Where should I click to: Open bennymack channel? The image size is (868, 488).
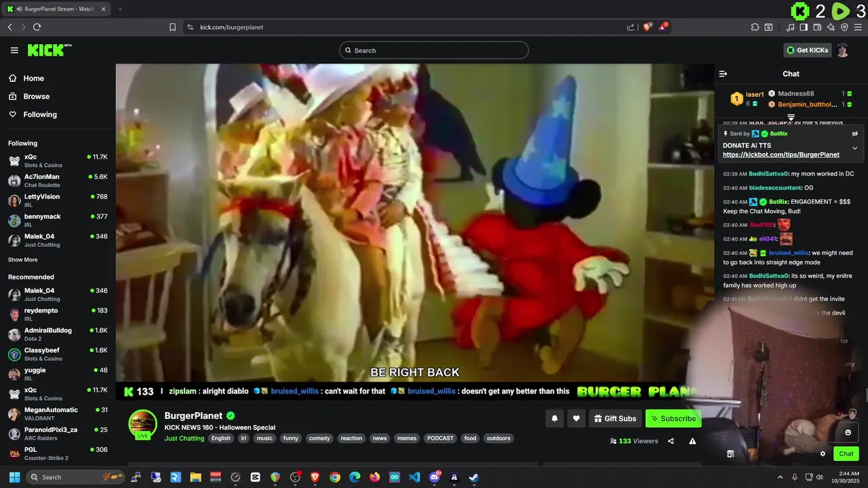57,220
